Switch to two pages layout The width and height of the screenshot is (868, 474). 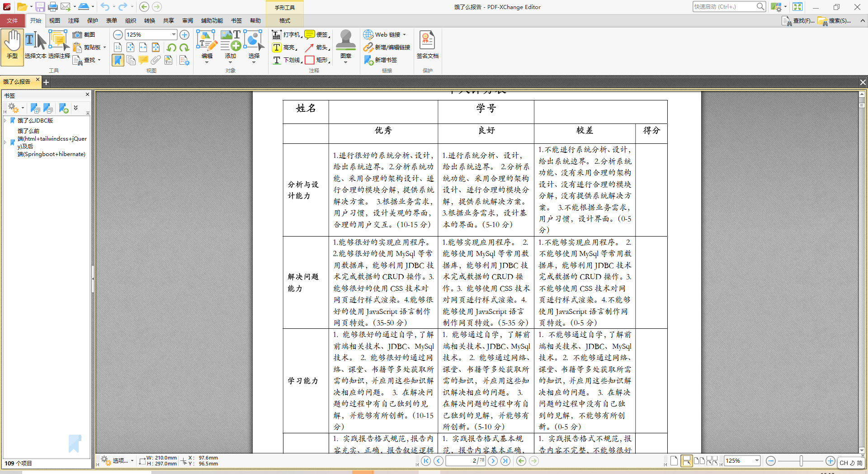point(699,461)
